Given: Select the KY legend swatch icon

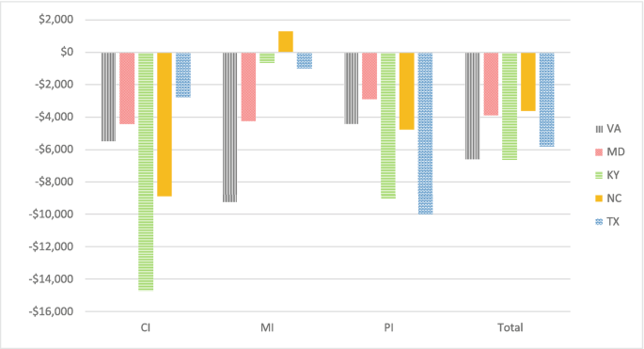Looking at the screenshot, I should pos(599,176).
